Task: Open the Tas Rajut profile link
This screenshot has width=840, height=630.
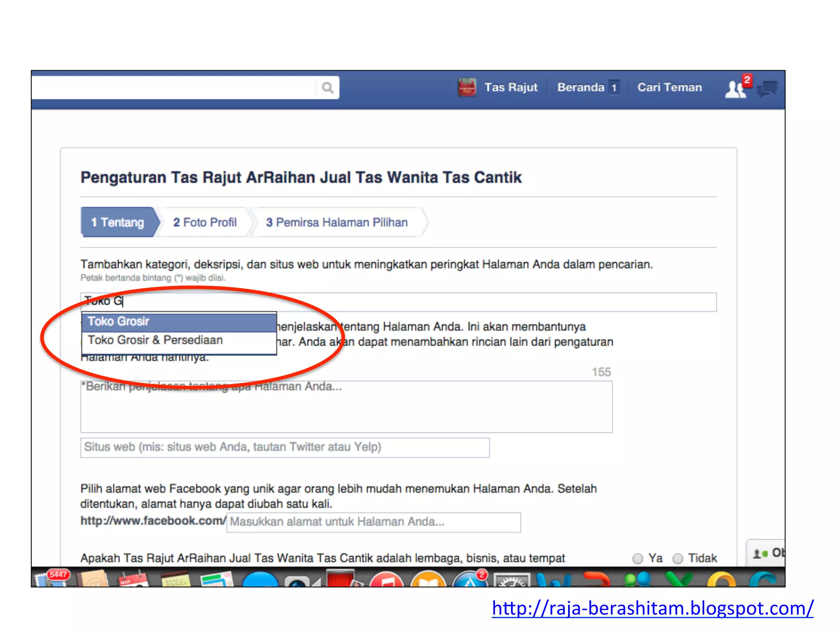Action: [511, 87]
